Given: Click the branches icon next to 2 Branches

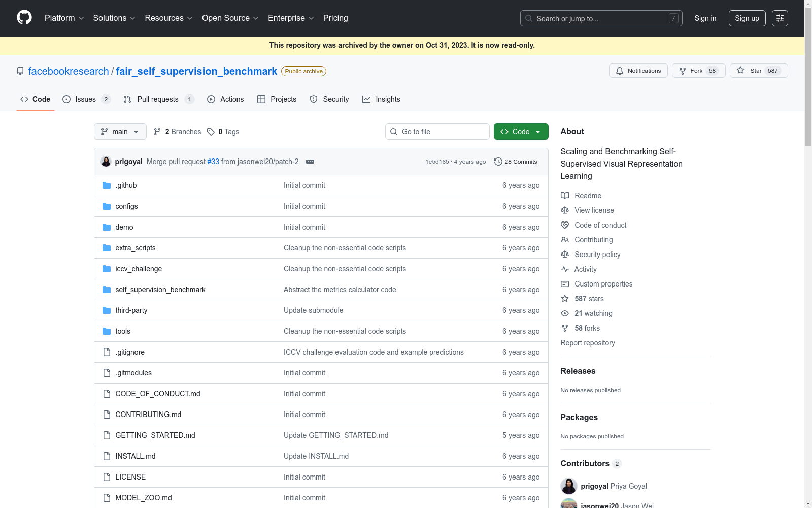Looking at the screenshot, I should coord(157,132).
